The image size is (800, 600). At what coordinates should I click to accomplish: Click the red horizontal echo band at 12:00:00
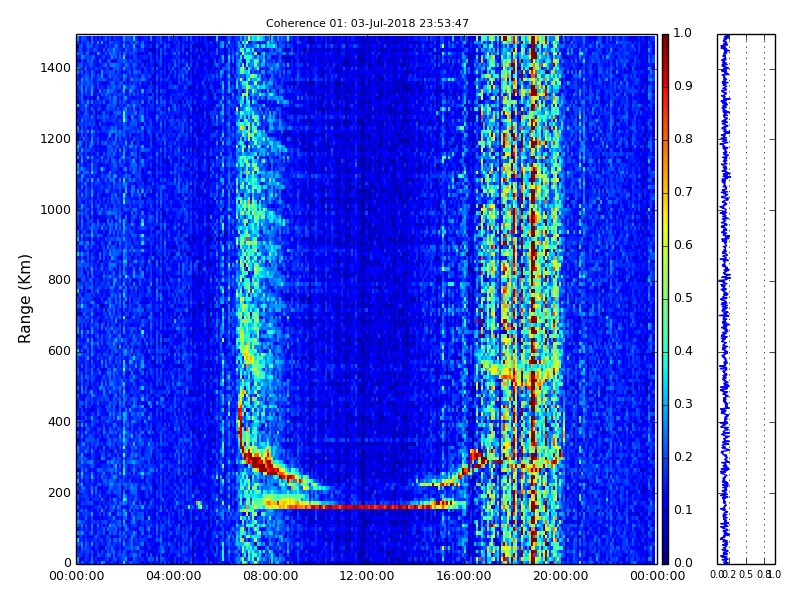pyautogui.click(x=367, y=507)
